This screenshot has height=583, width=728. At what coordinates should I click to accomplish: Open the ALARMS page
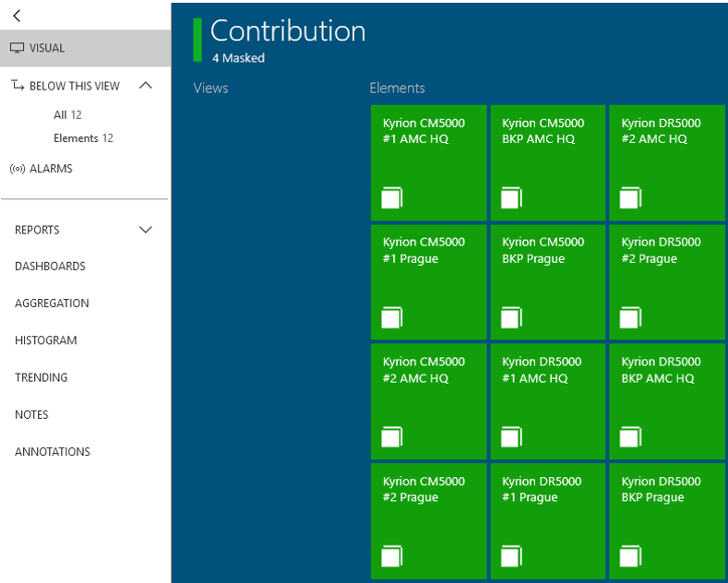51,169
